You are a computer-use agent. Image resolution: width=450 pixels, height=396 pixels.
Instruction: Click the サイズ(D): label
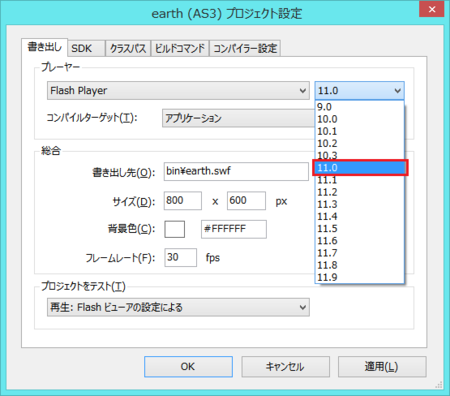click(134, 202)
